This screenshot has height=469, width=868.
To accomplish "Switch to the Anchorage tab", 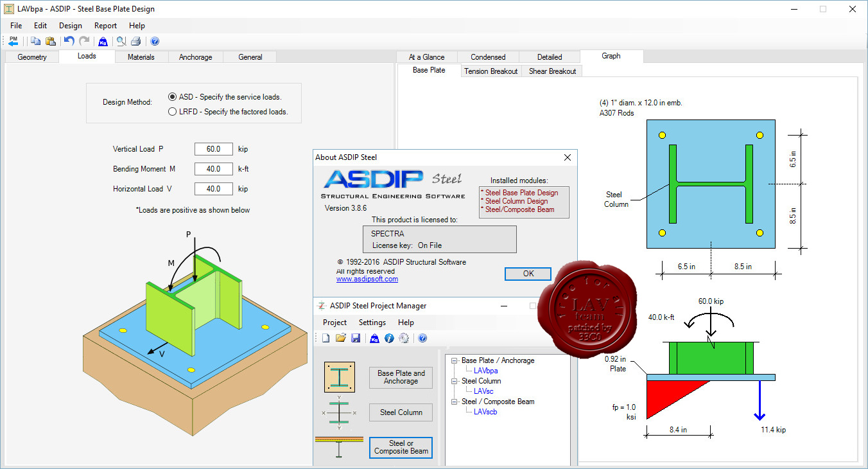I will (196, 57).
